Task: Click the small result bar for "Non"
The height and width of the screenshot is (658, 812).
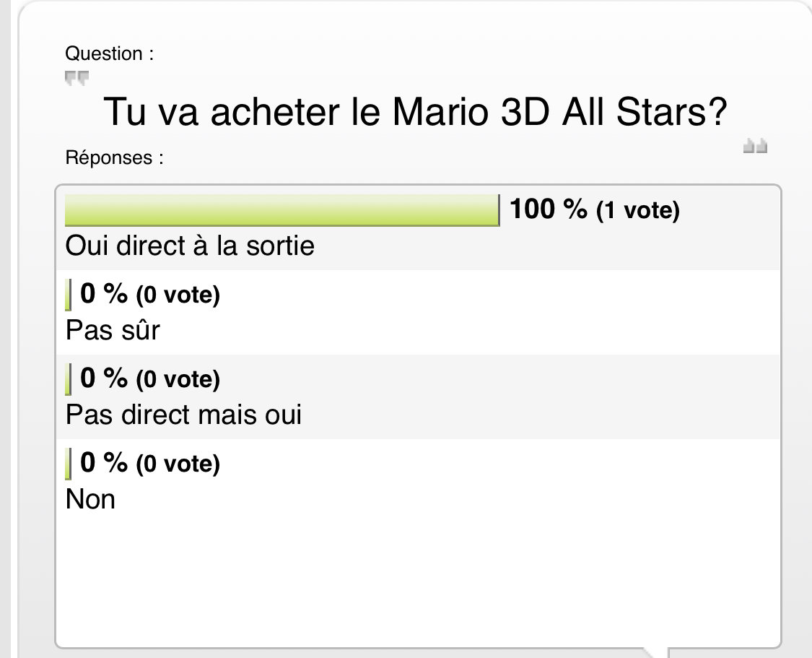Action: (x=68, y=463)
